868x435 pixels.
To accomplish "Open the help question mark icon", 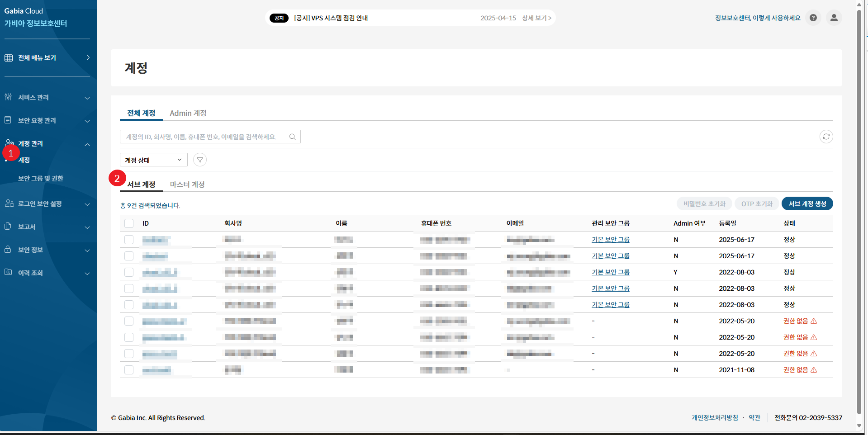I will point(813,18).
